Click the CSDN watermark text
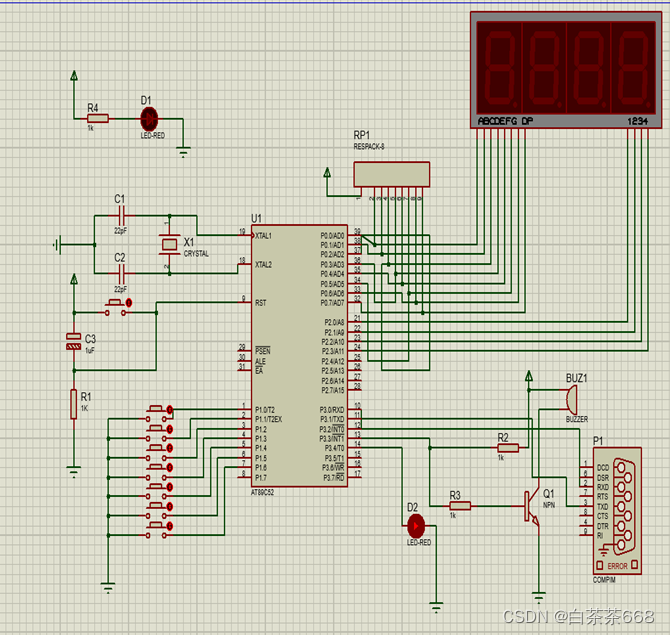The image size is (670, 635). [x=578, y=617]
